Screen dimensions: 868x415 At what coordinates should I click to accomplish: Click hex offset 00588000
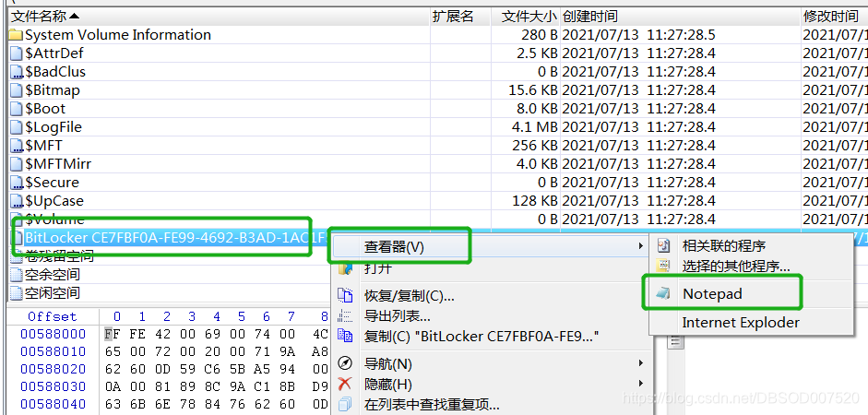[54, 334]
